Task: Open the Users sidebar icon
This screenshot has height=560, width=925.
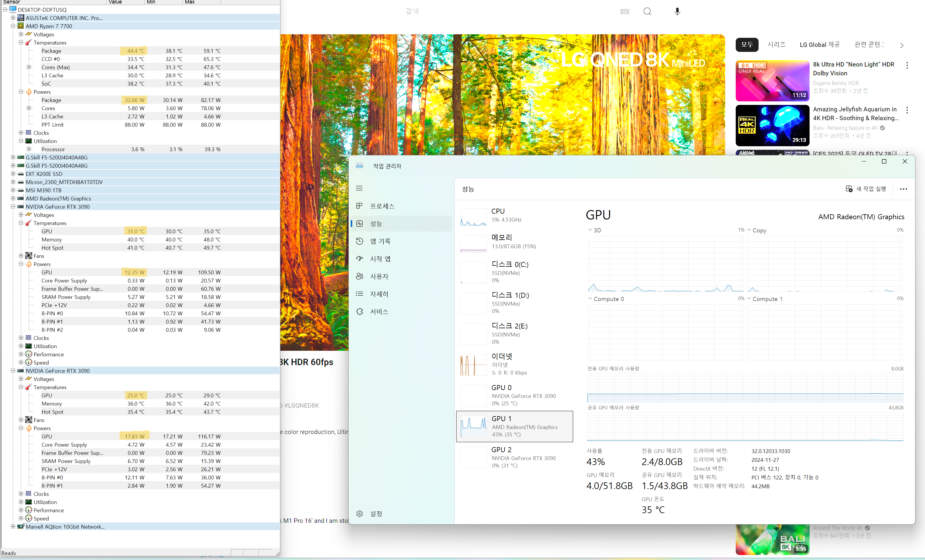Action: click(359, 276)
